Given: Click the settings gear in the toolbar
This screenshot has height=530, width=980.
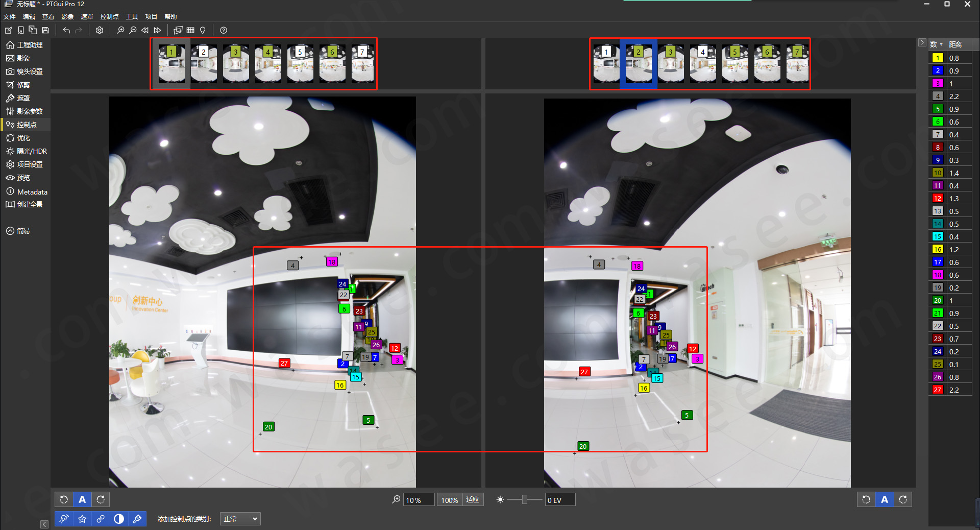Looking at the screenshot, I should pos(99,30).
